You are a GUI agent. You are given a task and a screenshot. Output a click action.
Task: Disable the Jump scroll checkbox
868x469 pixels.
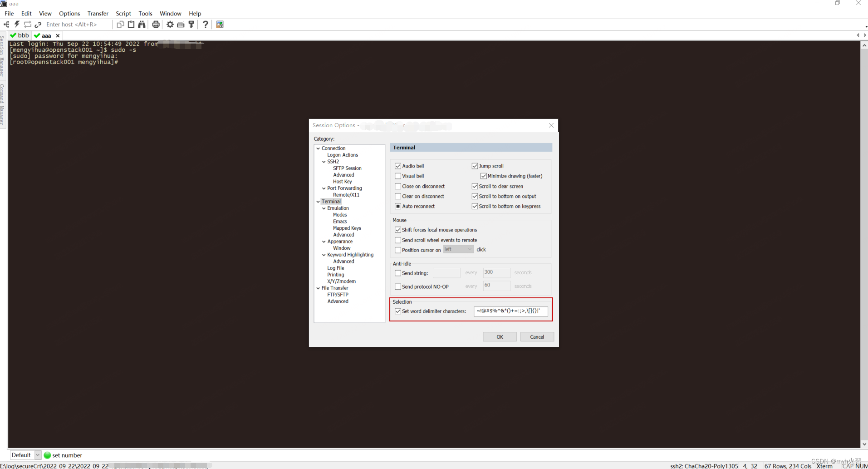point(475,166)
